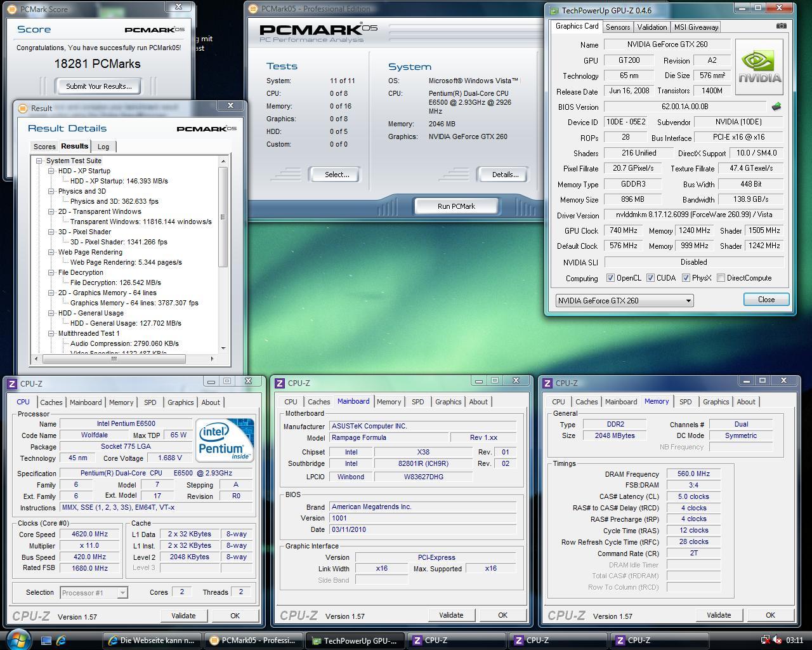Collapse the 2D - Transparent Windows node
812x650 pixels.
pyautogui.click(x=51, y=211)
